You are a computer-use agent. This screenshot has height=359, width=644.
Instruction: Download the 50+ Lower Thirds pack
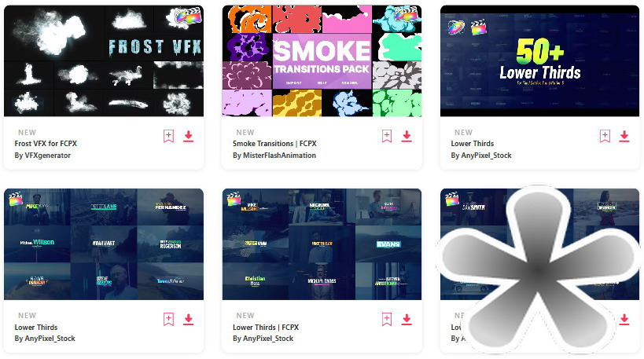[624, 136]
